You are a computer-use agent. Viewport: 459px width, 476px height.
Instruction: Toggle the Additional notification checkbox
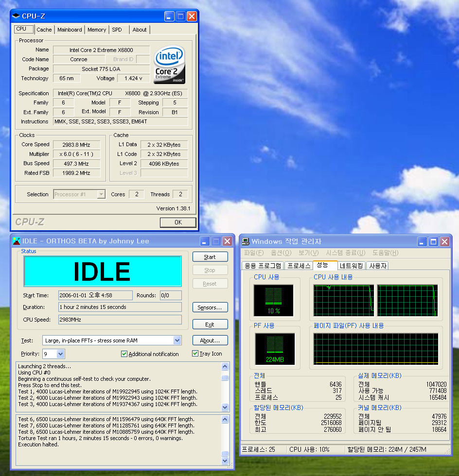(x=124, y=354)
